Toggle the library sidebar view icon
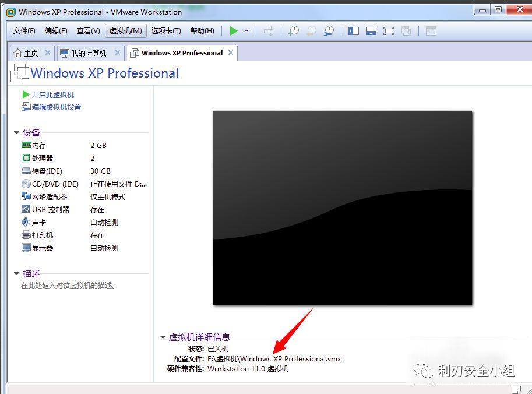This screenshot has height=394, width=532. 354,31
